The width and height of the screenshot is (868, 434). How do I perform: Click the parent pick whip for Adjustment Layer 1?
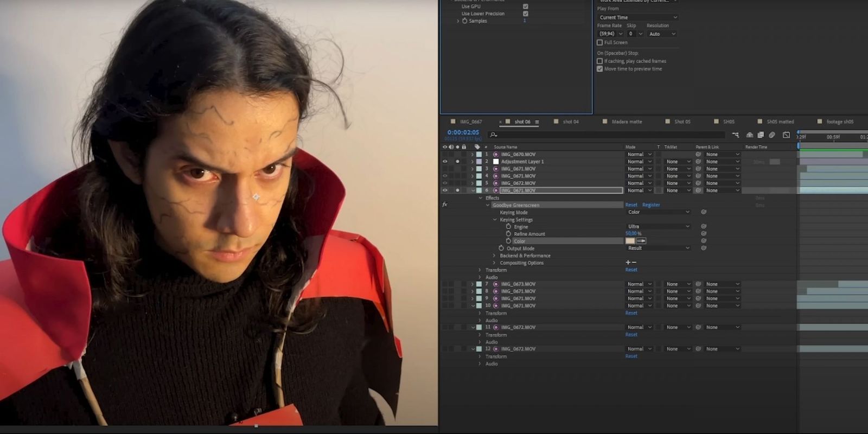coord(698,162)
